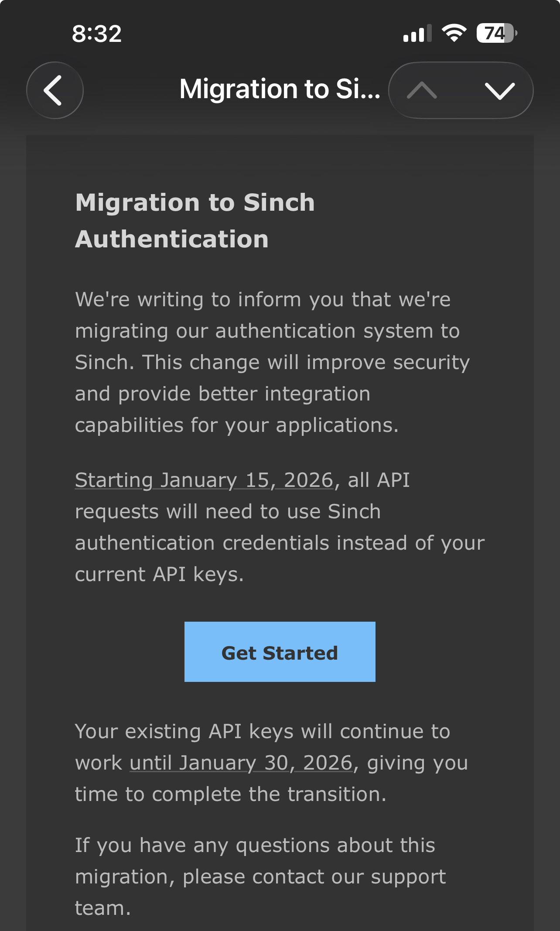Screen dimensions: 560x931
Task: Tap the bold 'Authentication' heading word
Action: coord(172,239)
